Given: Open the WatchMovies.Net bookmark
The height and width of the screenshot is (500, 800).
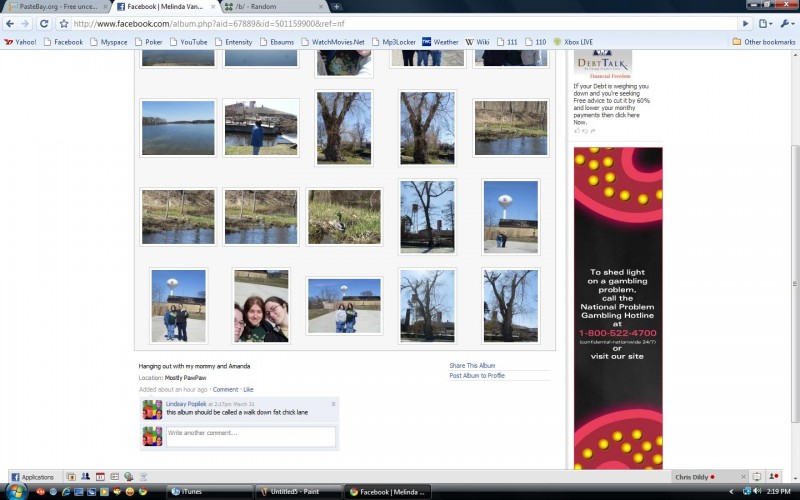Looking at the screenshot, I should pos(333,42).
